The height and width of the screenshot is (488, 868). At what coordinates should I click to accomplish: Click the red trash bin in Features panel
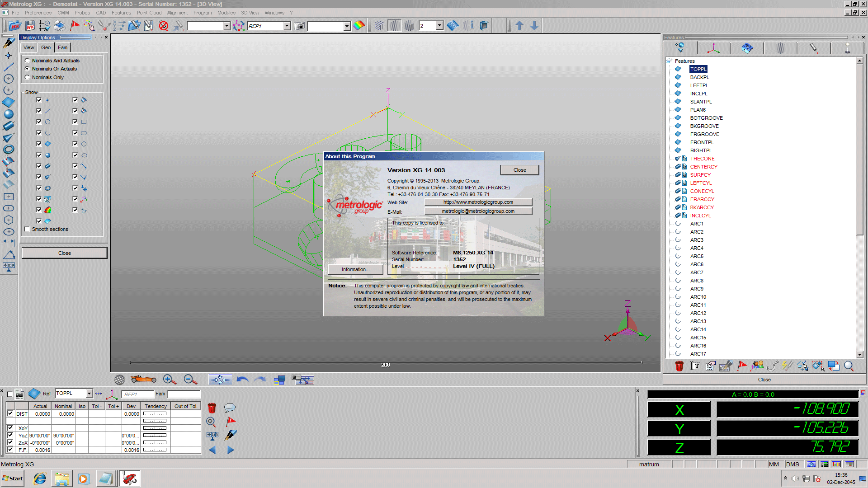[679, 366]
